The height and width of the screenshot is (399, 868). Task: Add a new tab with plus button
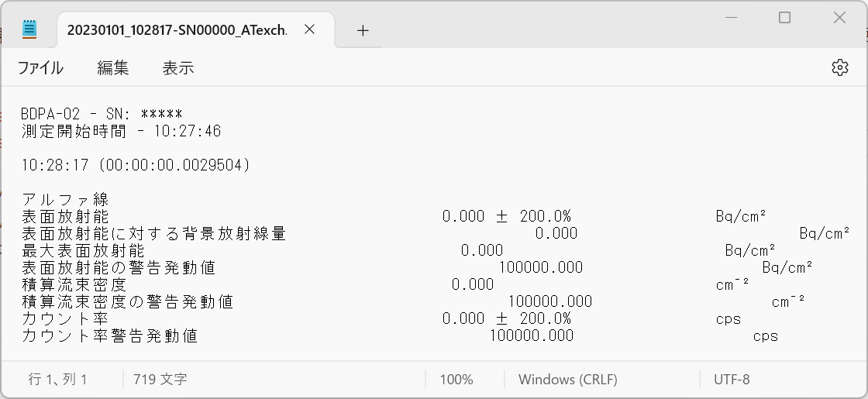coord(363,30)
